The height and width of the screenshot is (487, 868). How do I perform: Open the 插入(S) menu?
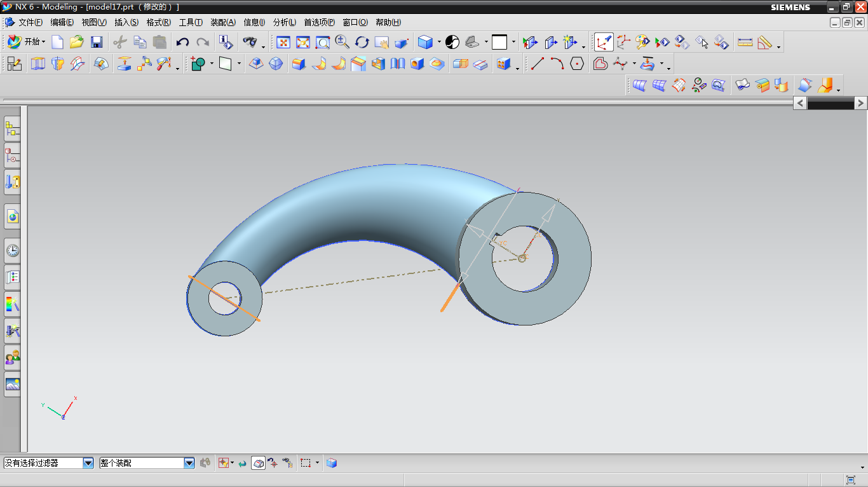126,22
